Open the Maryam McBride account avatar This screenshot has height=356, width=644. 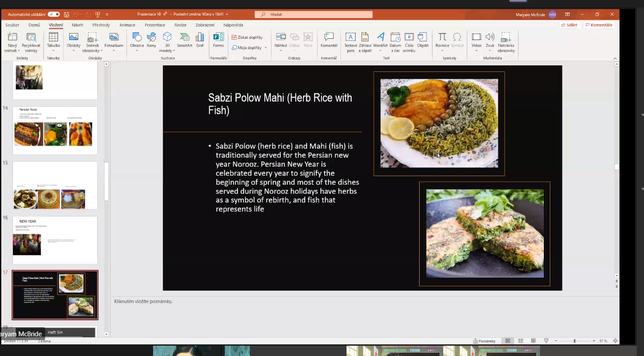point(552,14)
